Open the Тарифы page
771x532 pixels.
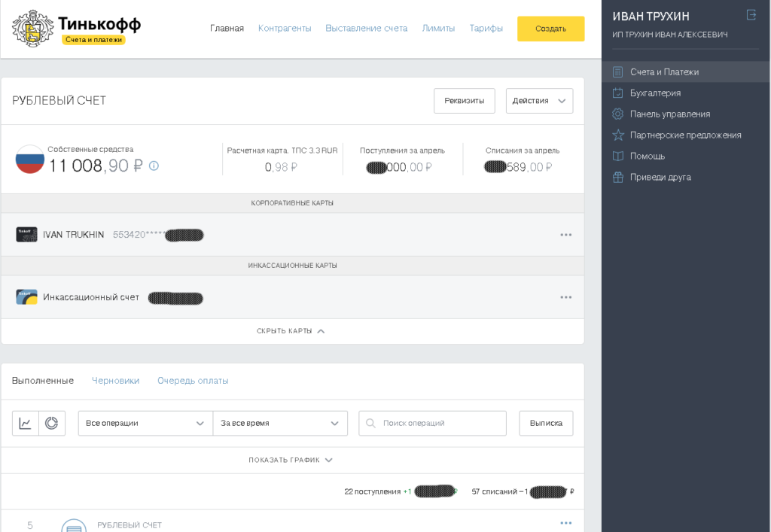coord(486,29)
